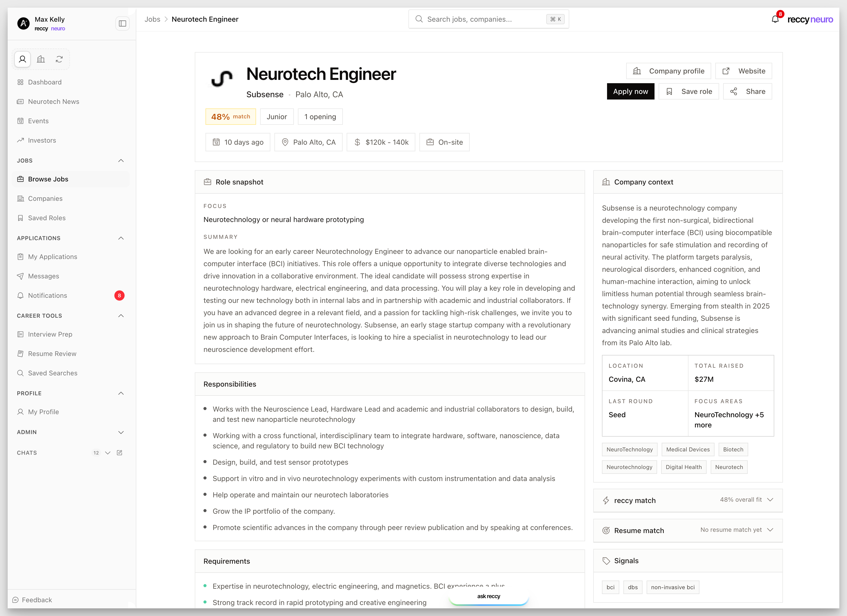Click the refresh sync icon
Screen dimensions: 847x616
tap(59, 59)
